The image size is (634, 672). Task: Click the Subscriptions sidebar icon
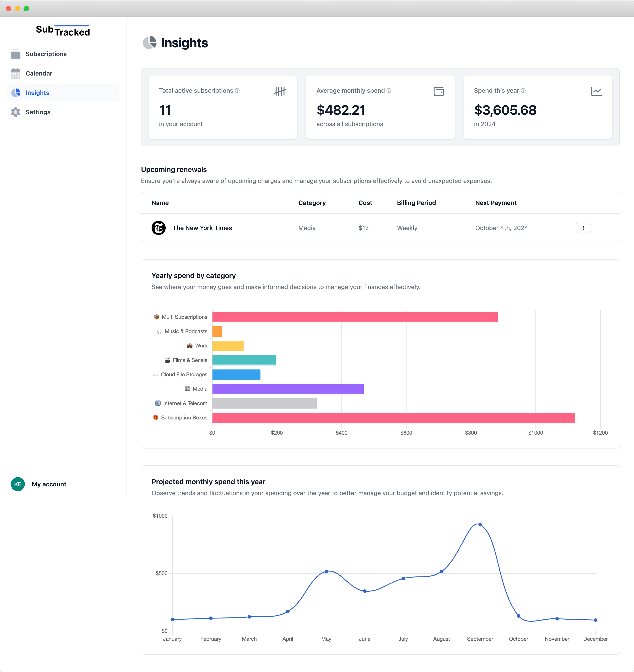pyautogui.click(x=16, y=54)
